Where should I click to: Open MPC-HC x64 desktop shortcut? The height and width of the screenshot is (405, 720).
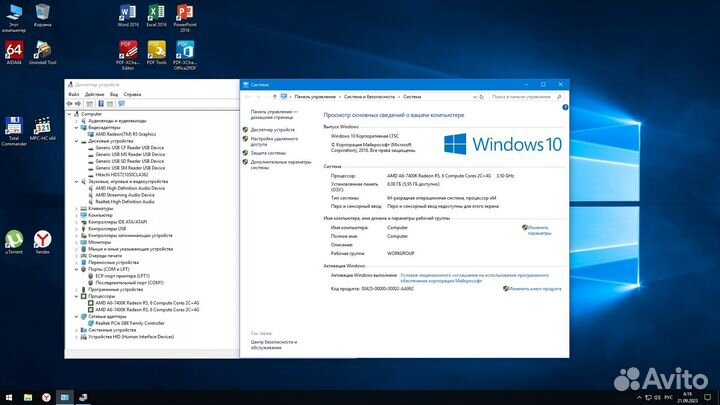(x=42, y=129)
